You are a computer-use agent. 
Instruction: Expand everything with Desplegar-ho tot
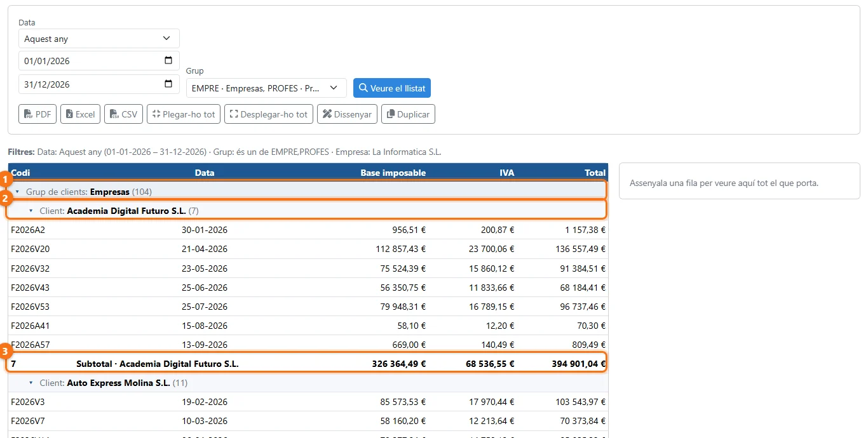click(269, 114)
